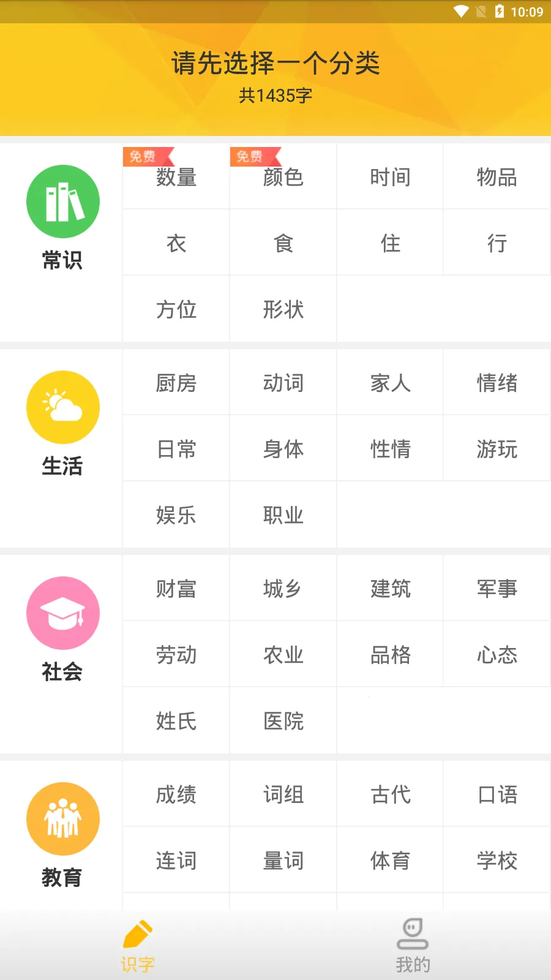Tap the green 常识 books icon
The width and height of the screenshot is (551, 980).
[x=62, y=202]
